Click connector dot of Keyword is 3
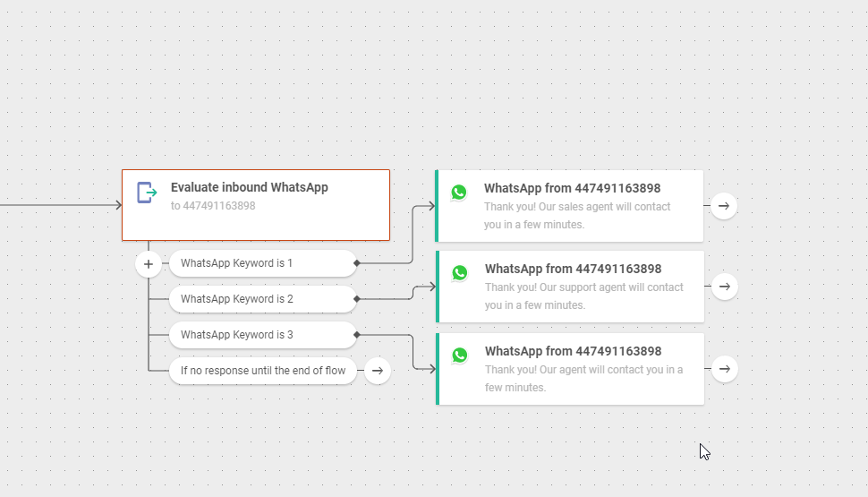Image resolution: width=868 pixels, height=497 pixels. pos(357,335)
